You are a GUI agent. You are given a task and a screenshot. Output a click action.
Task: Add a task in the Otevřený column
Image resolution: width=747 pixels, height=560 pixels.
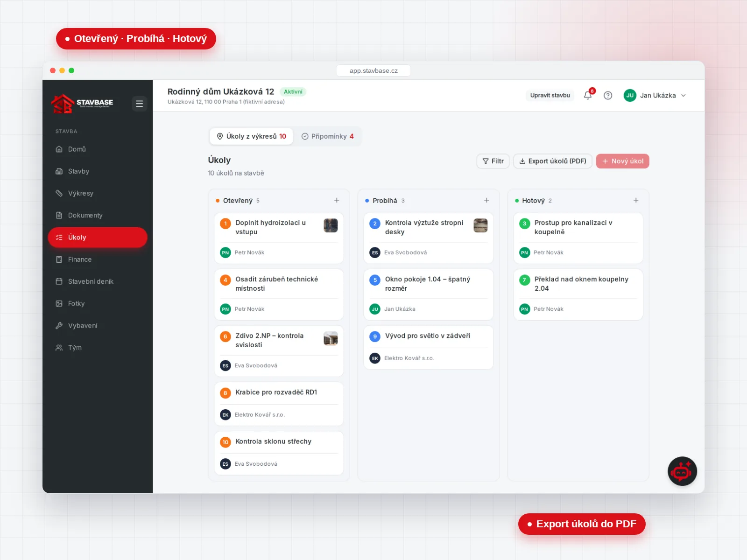click(337, 200)
